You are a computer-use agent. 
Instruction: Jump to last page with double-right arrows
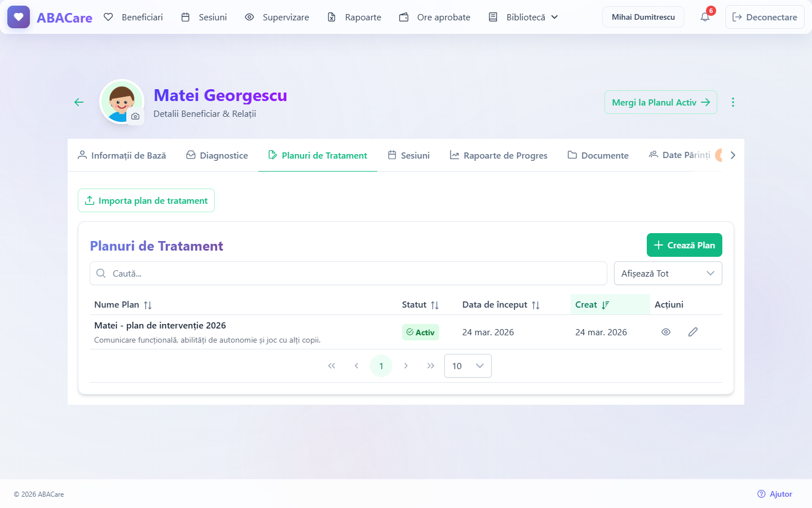431,366
